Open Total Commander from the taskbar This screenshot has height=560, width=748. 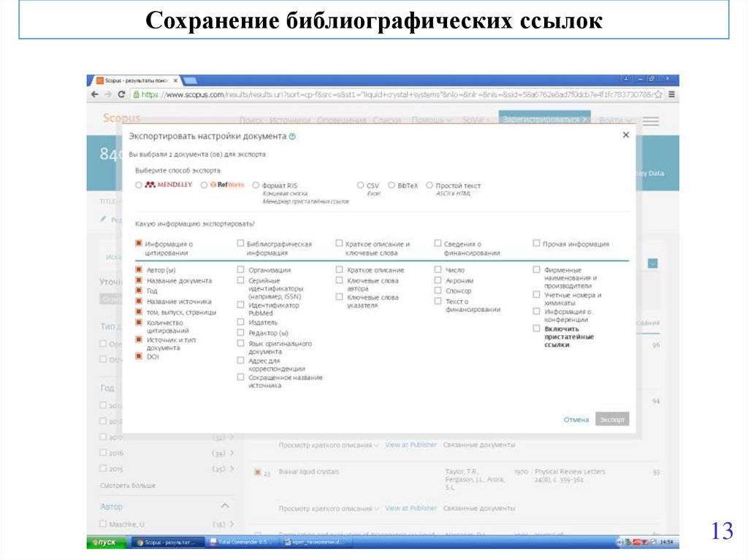[x=243, y=542]
